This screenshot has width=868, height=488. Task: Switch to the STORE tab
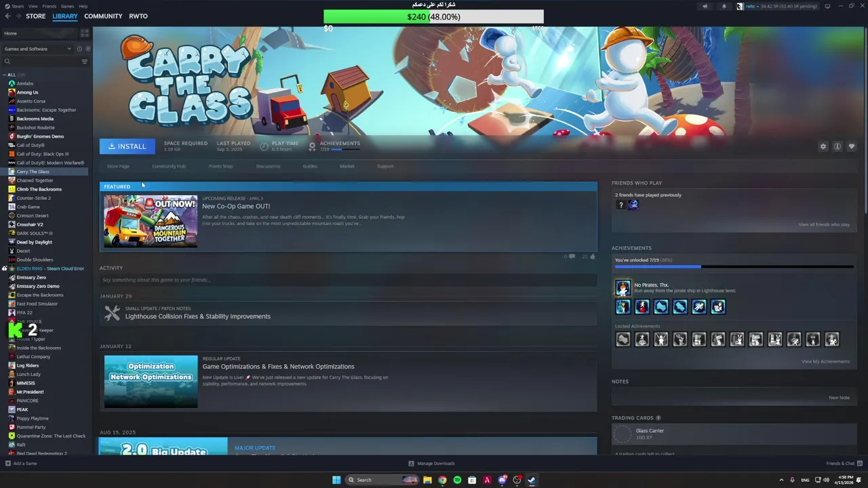(36, 16)
